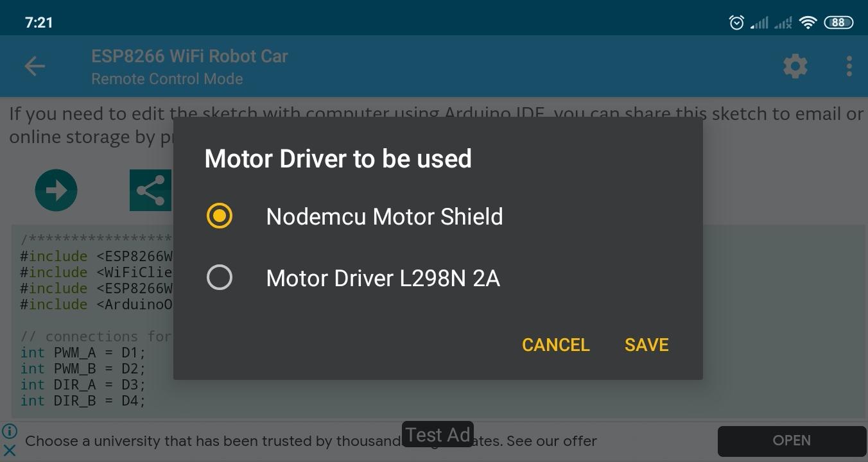Tap the WiFi status bar icon
Viewport: 868px width, 462px height.
[x=808, y=22]
